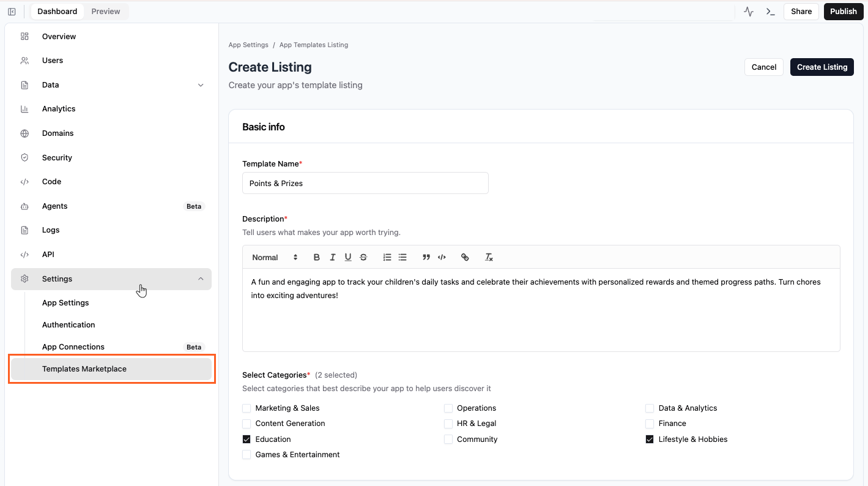Apply strikethrough formatting in the description editor
Screen dimensions: 868x486
pyautogui.click(x=363, y=257)
